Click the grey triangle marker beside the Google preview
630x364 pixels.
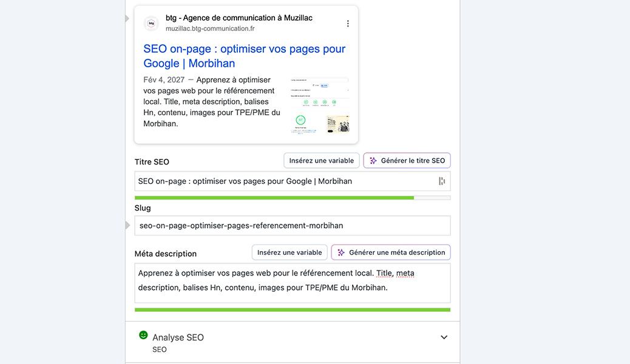(x=127, y=19)
